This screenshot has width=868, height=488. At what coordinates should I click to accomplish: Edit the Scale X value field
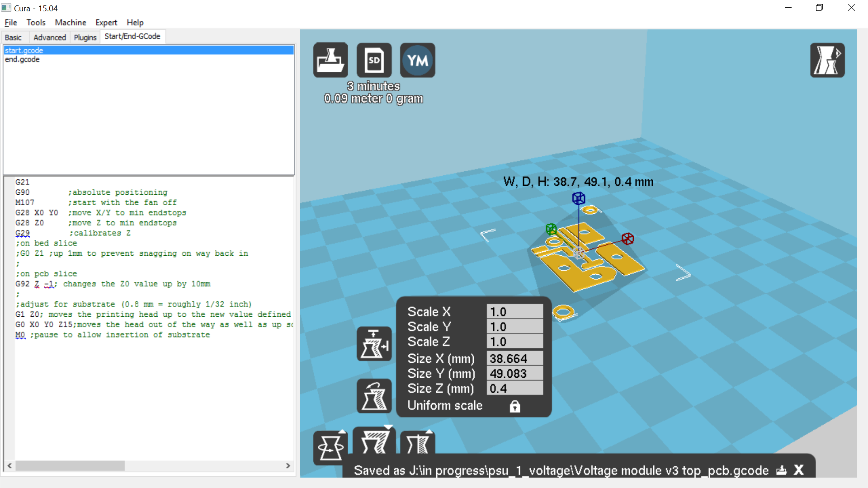click(x=514, y=311)
